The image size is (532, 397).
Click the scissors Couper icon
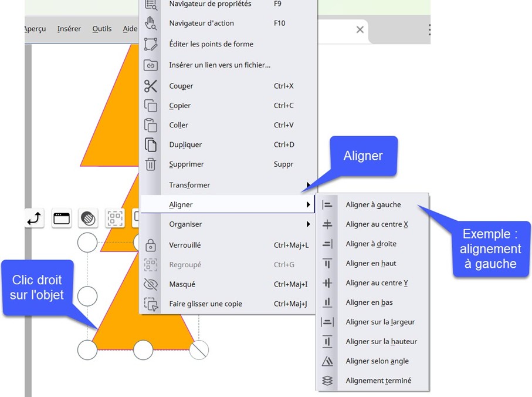coord(151,86)
